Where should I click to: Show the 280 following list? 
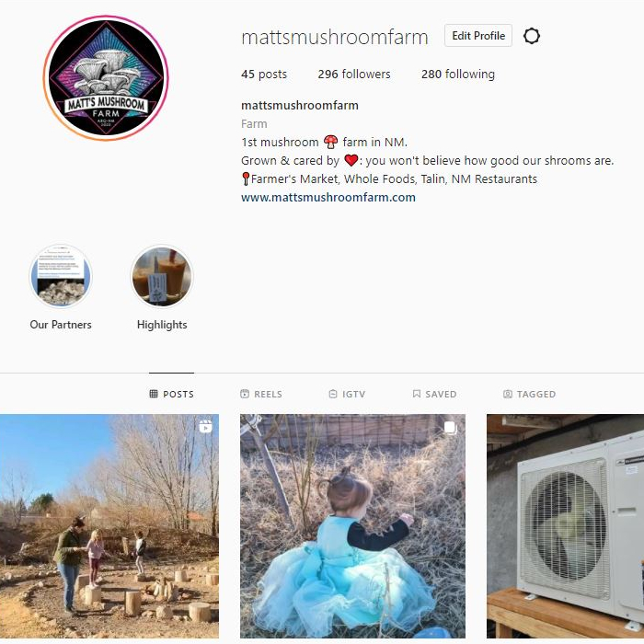tap(458, 74)
